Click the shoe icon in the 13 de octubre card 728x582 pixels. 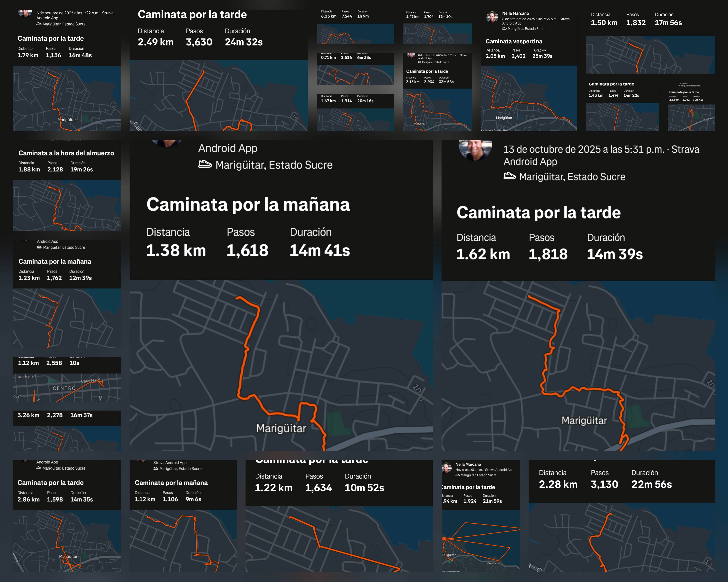coord(510,176)
